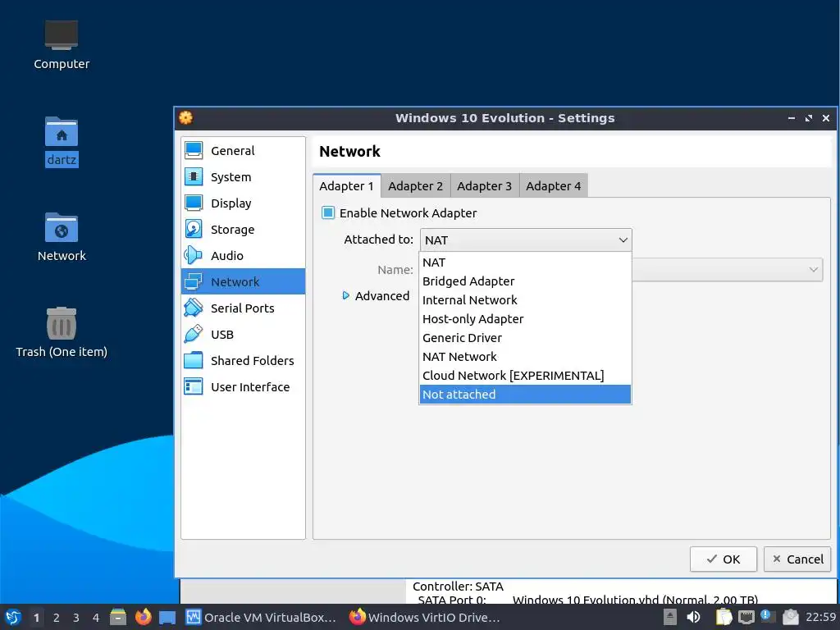Click the USB connector icon

(x=194, y=335)
